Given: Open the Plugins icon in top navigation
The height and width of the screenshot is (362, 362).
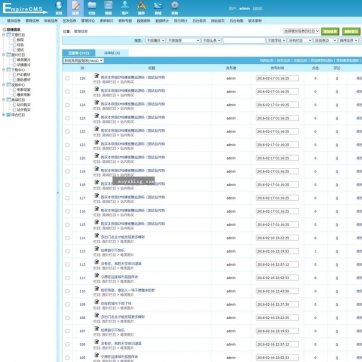Looking at the screenshot, I should coord(142,8).
